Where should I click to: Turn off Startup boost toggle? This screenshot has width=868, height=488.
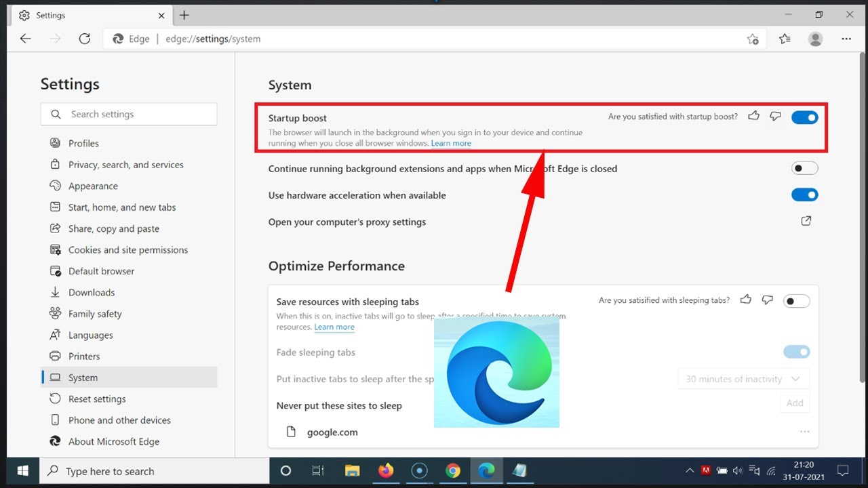coord(805,117)
